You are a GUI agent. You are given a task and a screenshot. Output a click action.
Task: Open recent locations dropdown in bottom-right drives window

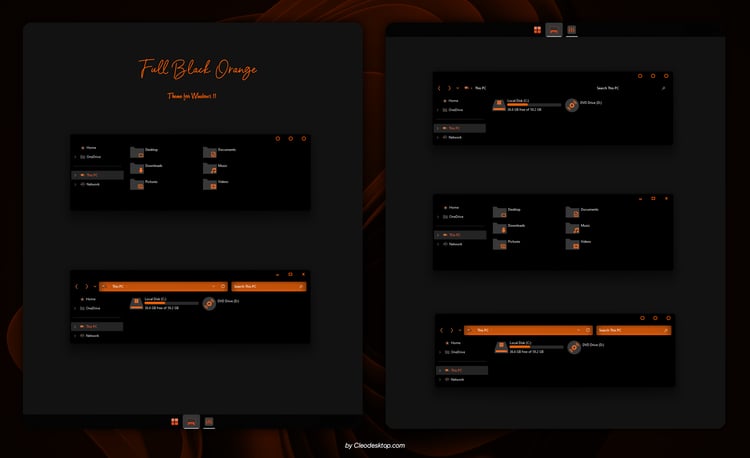pyautogui.click(x=460, y=330)
